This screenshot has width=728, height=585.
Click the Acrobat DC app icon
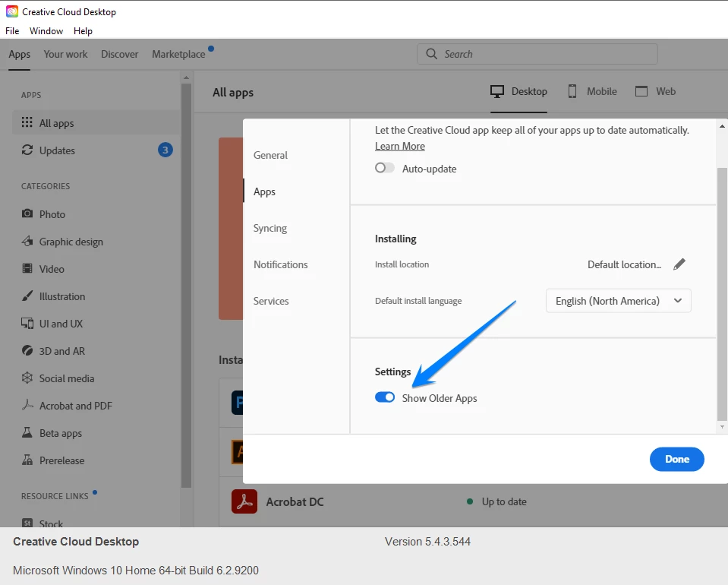pos(244,501)
